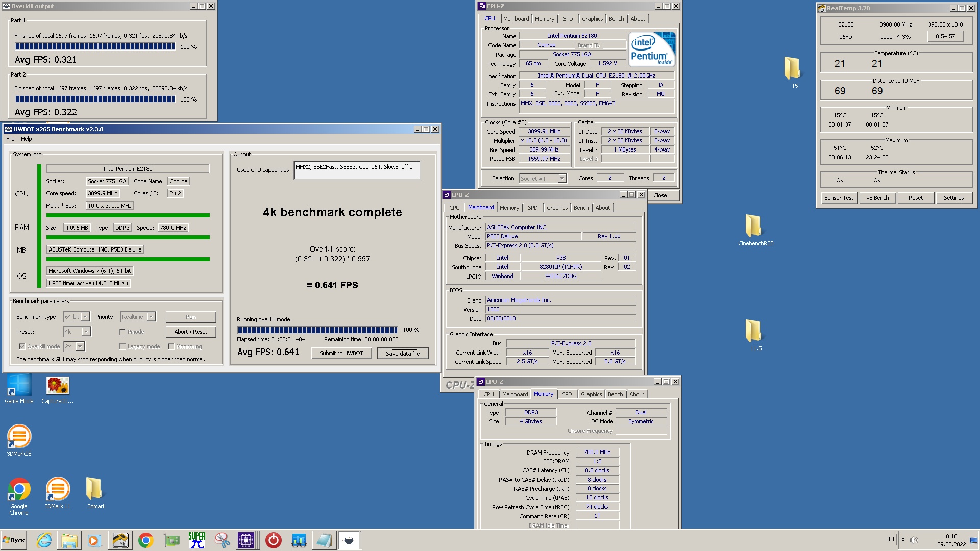Switch to the Bench tab in top CPU-Z window
Image resolution: width=980 pixels, height=551 pixels.
pos(616,19)
